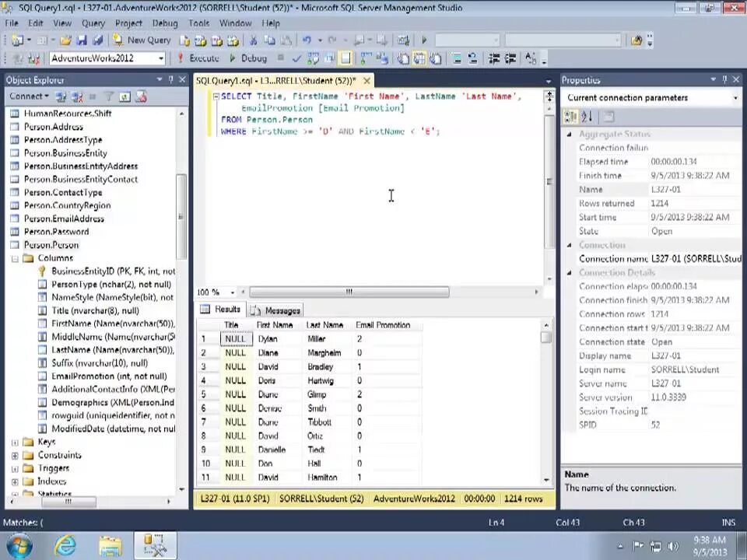Expand the Constraints folder

pos(15,456)
